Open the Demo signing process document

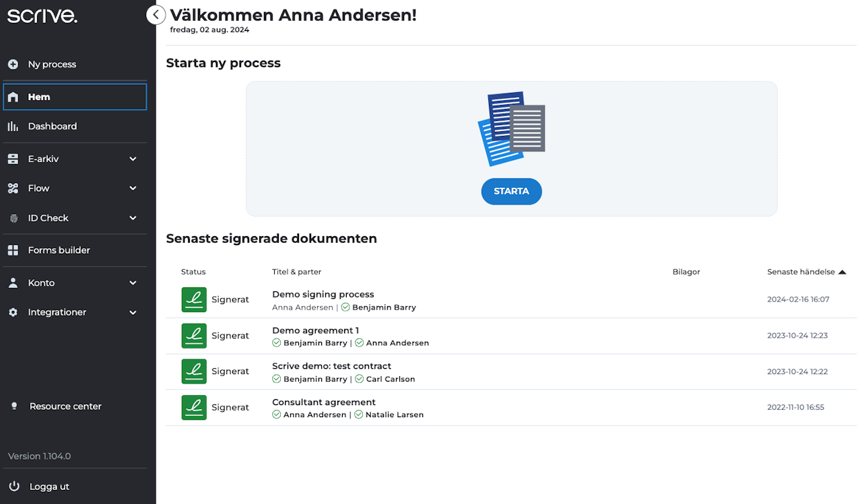pos(323,294)
